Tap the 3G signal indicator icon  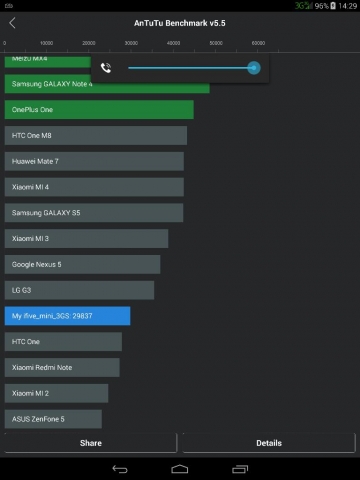click(304, 6)
